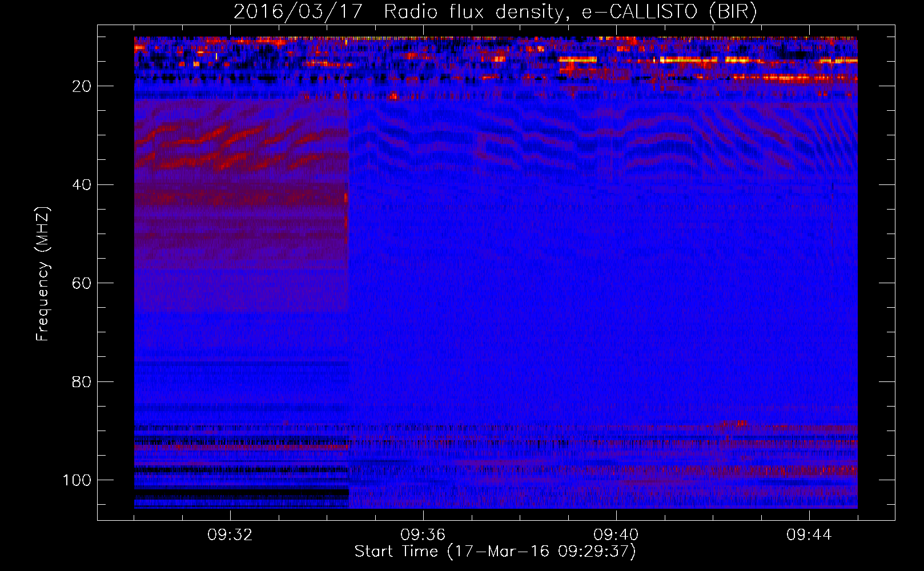Click the 09:44 time tick label

click(809, 535)
